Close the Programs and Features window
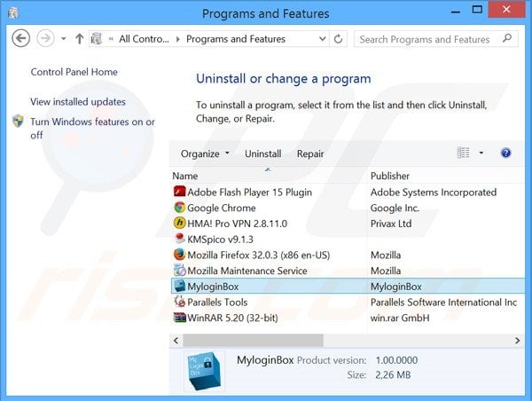Image resolution: width=532 pixels, height=401 pixels. (x=506, y=10)
